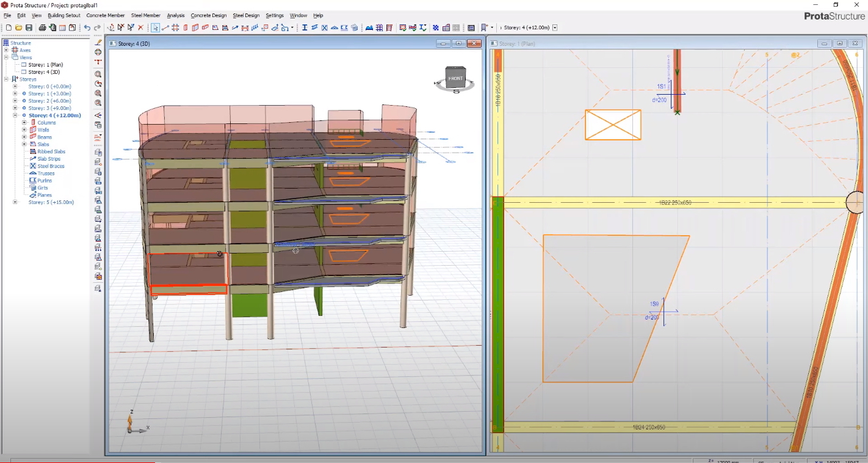Select the pointer selection tool
868x463 pixels.
155,27
